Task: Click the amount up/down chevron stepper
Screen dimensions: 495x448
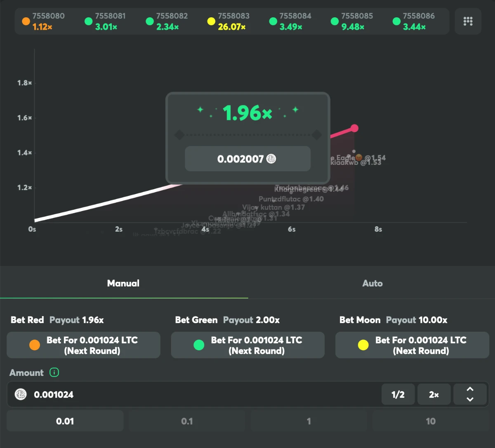Action: tap(470, 394)
